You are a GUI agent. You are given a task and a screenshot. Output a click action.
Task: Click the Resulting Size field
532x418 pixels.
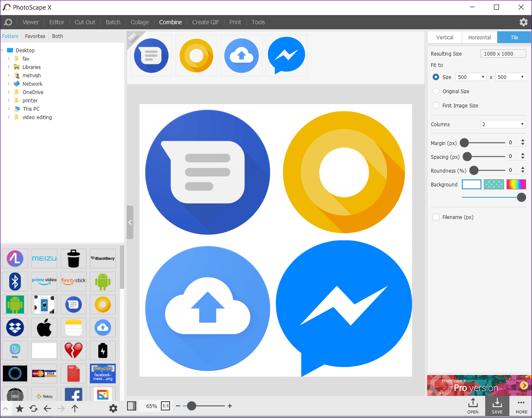pyautogui.click(x=503, y=54)
